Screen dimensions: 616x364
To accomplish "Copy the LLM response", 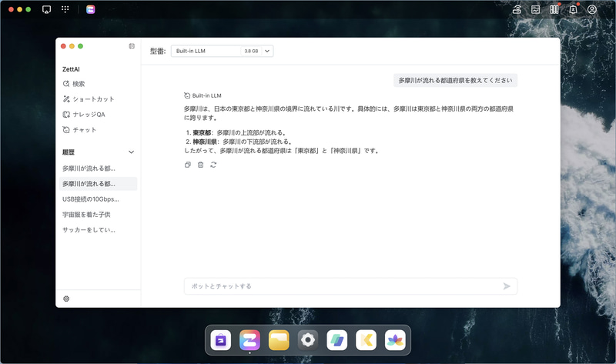I will pos(188,165).
